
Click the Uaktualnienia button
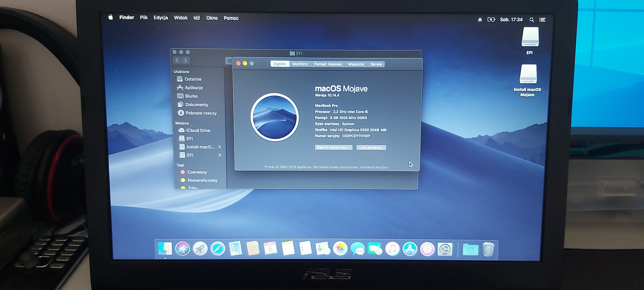pos(371,148)
